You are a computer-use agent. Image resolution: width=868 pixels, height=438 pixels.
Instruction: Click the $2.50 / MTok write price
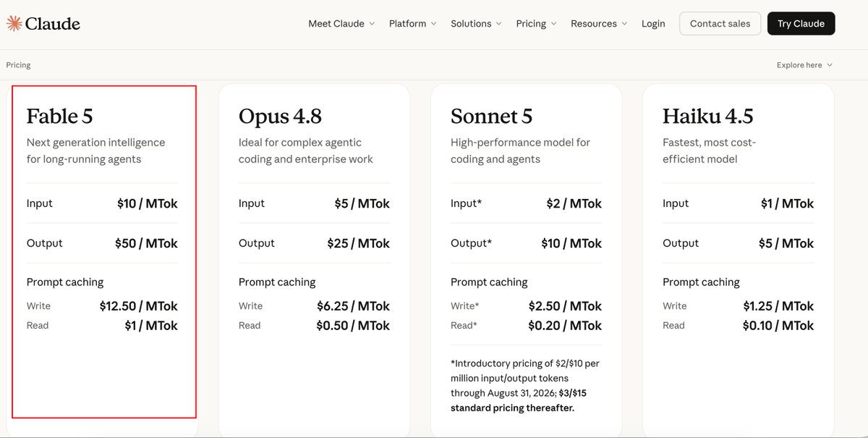pos(565,306)
